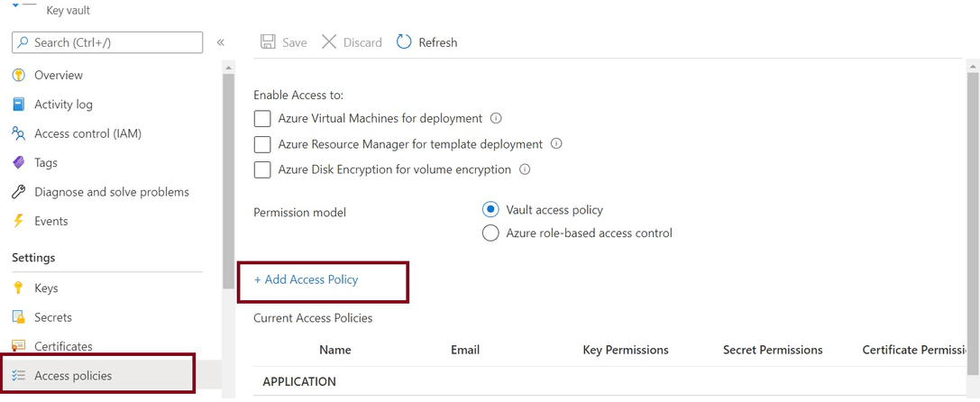Click the Access policies checklist icon
980x402 pixels.
19,376
